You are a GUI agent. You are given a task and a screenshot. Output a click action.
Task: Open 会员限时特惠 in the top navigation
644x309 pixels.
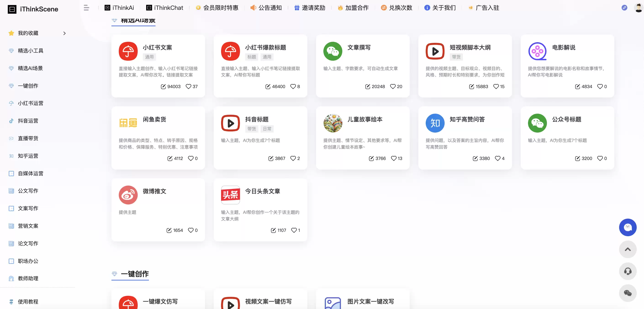217,8
